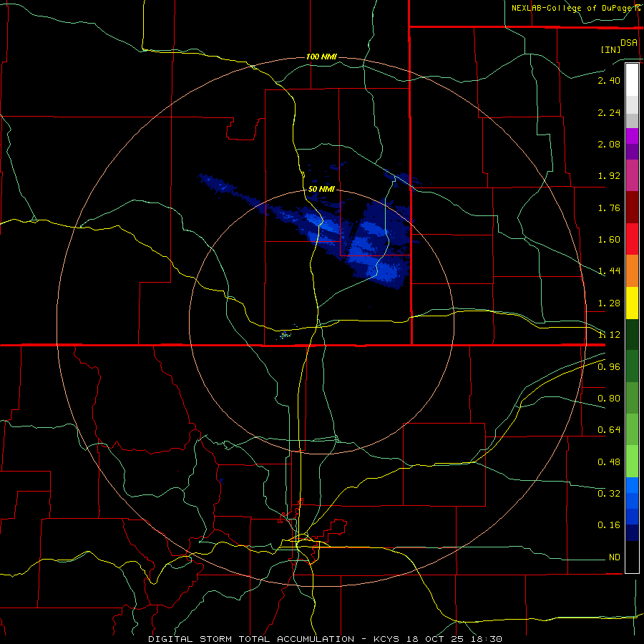Select the darkest green swatch near 1.12
The image size is (644, 644).
632,334
